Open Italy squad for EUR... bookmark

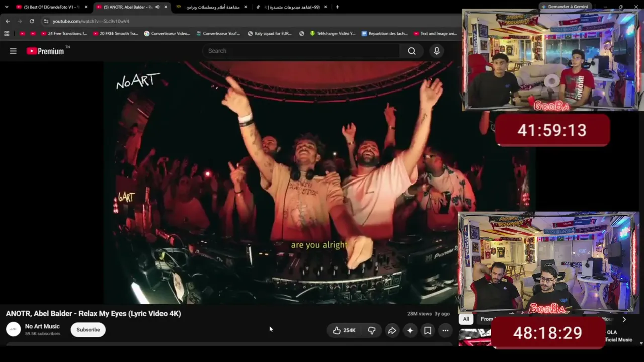(270, 34)
